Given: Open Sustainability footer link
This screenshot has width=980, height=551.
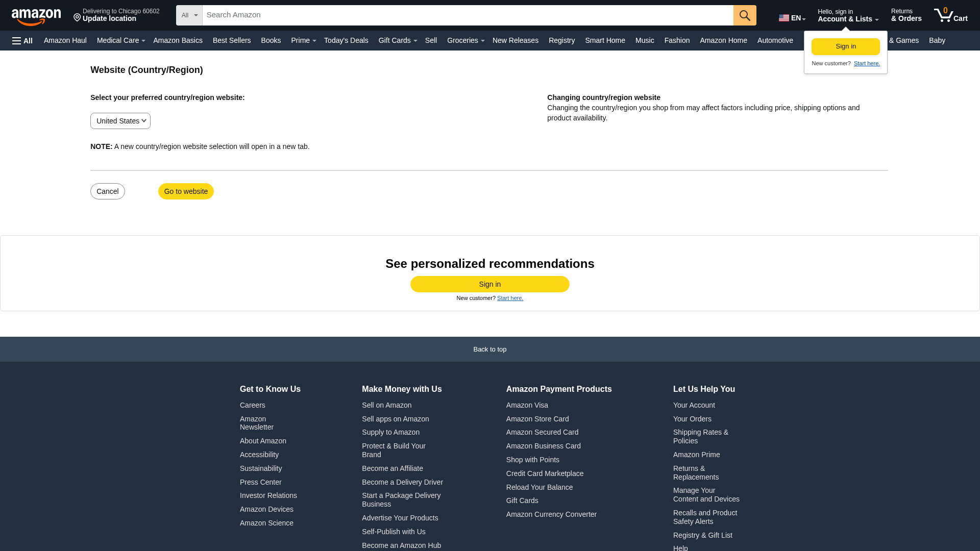Looking at the screenshot, I should [x=261, y=468].
